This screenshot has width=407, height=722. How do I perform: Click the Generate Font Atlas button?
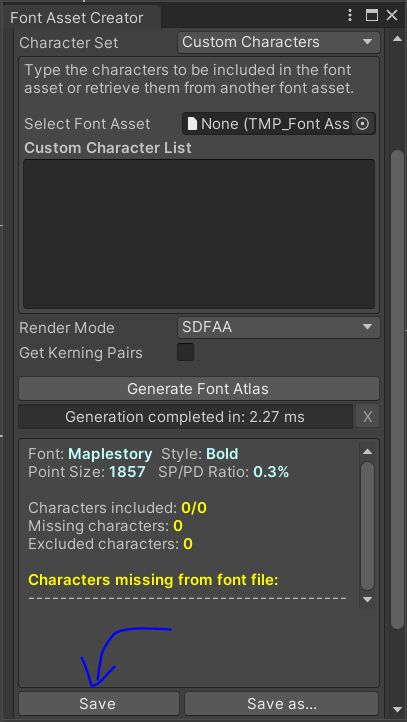click(x=199, y=389)
